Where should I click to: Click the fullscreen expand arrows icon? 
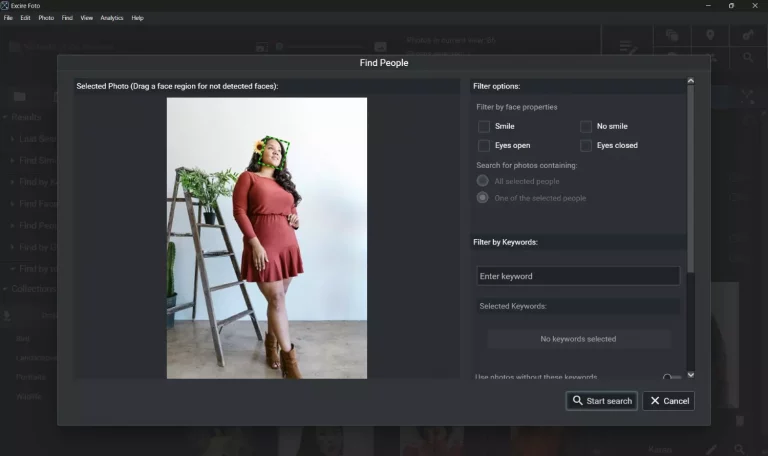click(747, 96)
